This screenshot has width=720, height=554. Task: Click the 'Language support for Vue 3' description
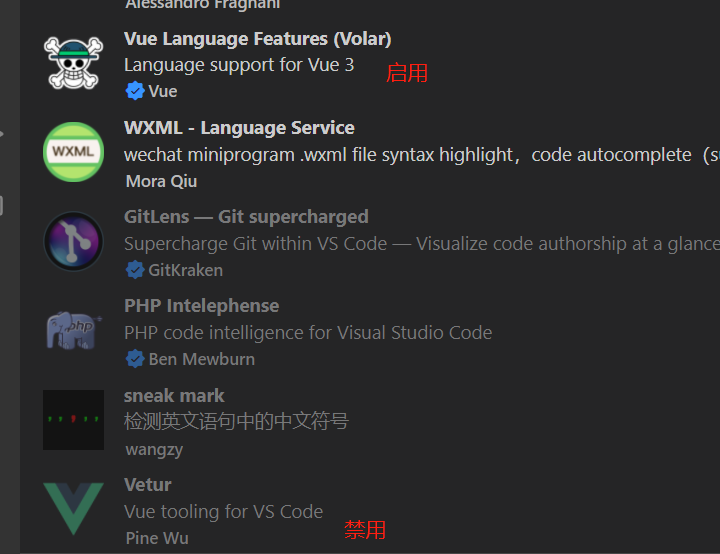[239, 65]
